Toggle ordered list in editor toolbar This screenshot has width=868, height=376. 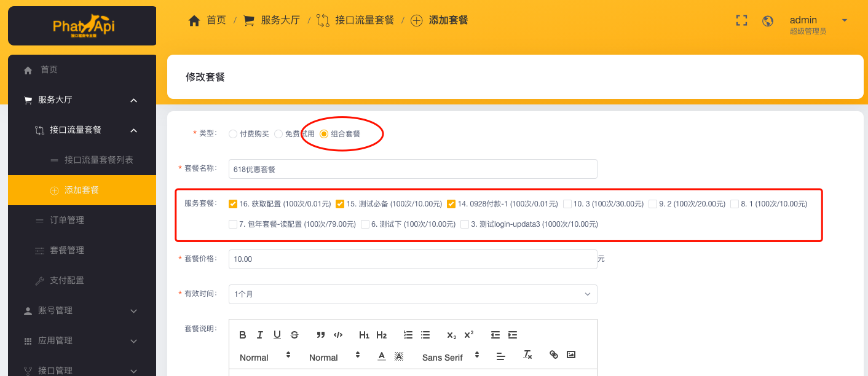point(408,335)
